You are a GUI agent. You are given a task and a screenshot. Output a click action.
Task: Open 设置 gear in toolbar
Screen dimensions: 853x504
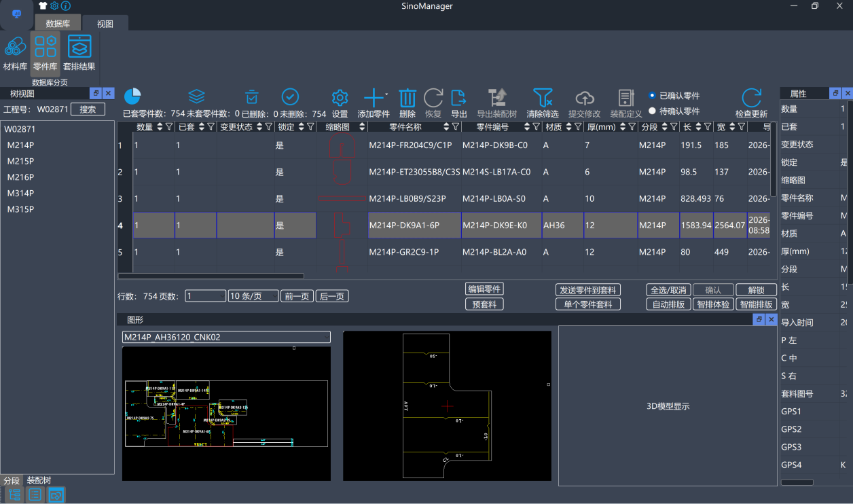[340, 98]
